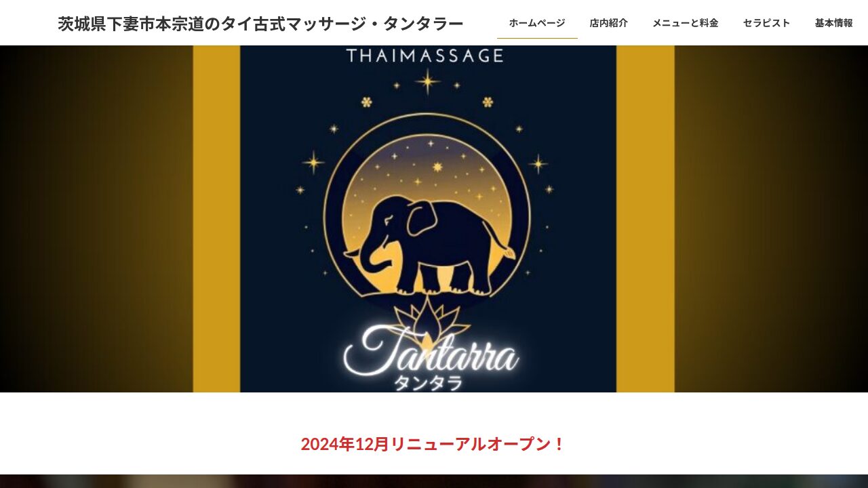
Task: Click the elephant in the Tantarra logo
Action: [429, 245]
